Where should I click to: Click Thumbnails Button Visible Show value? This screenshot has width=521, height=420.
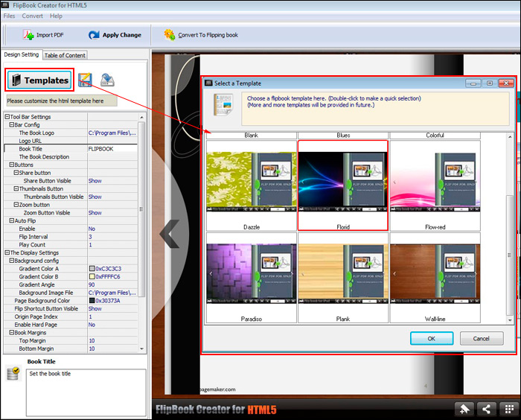click(95, 197)
